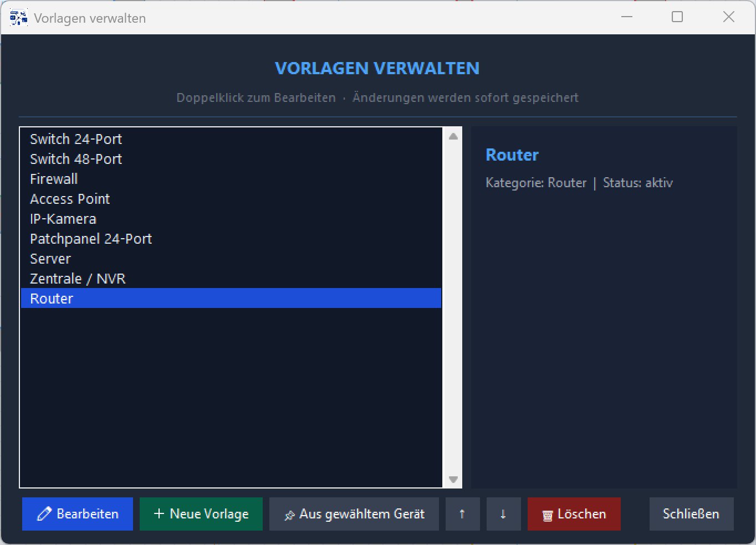Select Zentrale / NVR template
This screenshot has width=756, height=545.
(x=231, y=279)
